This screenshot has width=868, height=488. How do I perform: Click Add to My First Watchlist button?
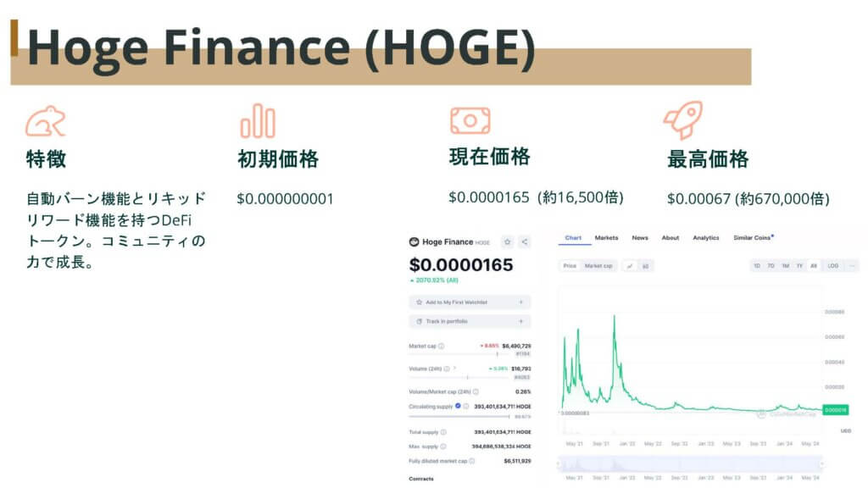pos(470,302)
